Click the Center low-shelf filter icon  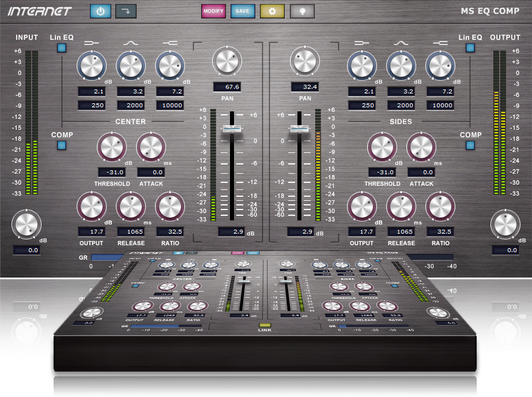point(91,43)
